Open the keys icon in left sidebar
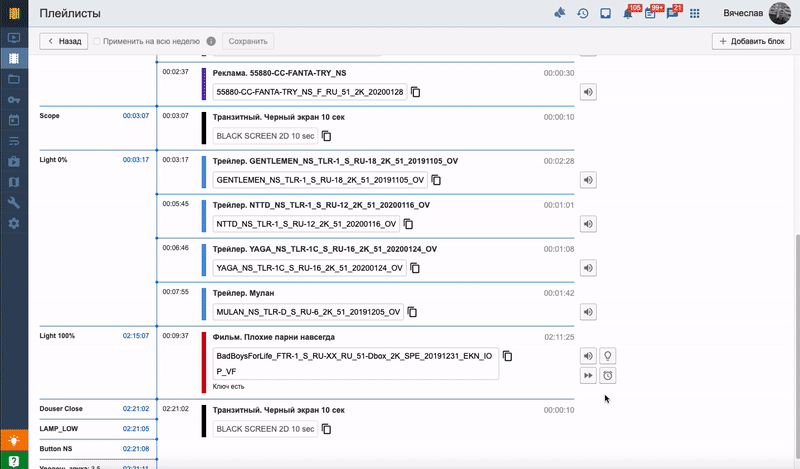 point(14,100)
